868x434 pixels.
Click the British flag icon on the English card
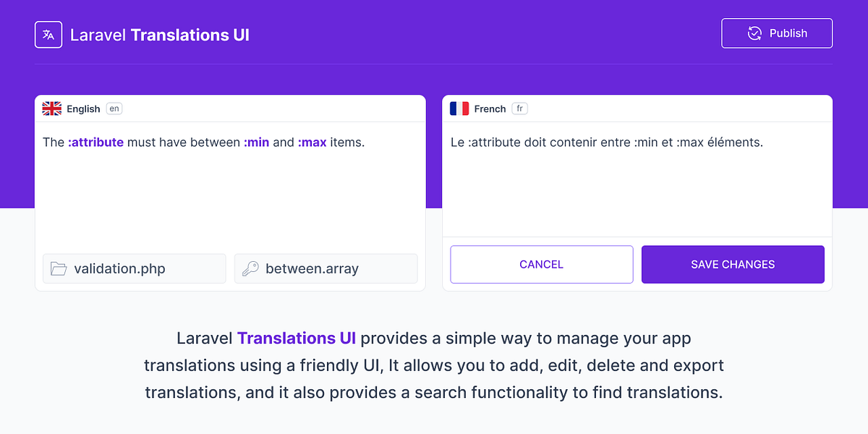(51, 108)
